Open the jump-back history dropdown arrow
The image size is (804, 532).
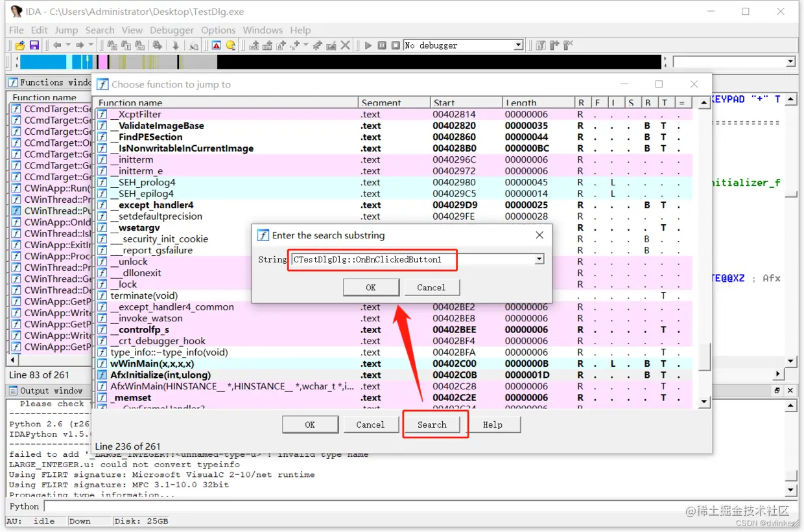(68, 45)
